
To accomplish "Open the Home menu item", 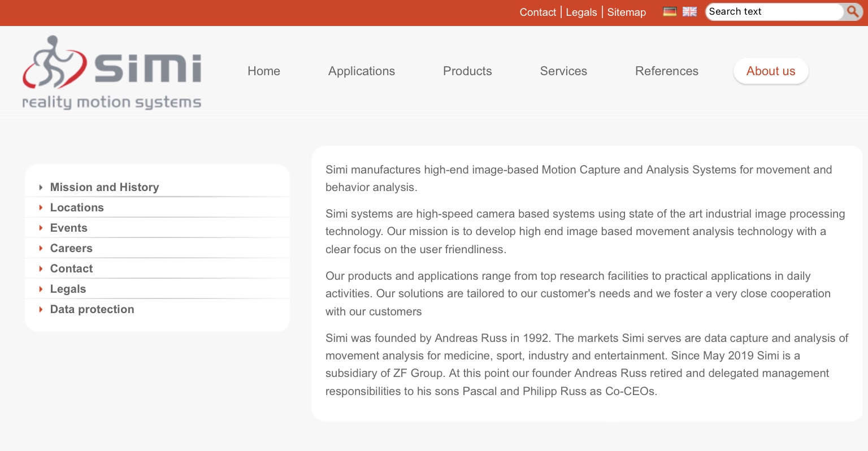I will (264, 71).
